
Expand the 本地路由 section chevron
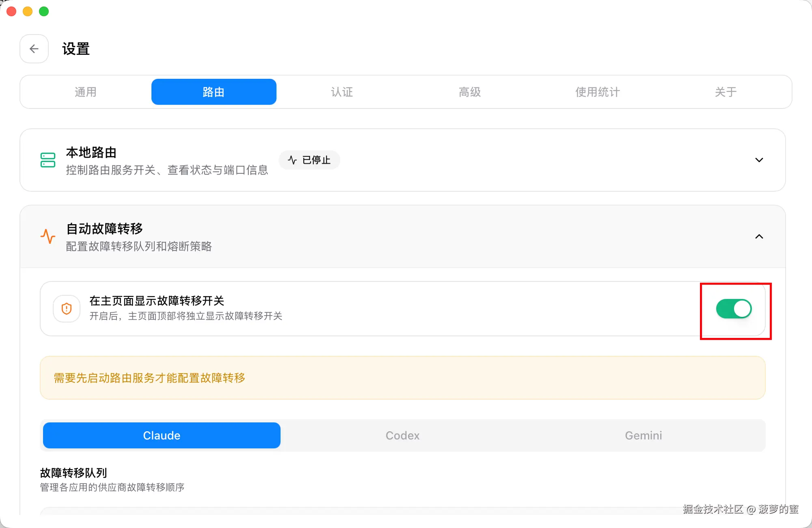759,160
